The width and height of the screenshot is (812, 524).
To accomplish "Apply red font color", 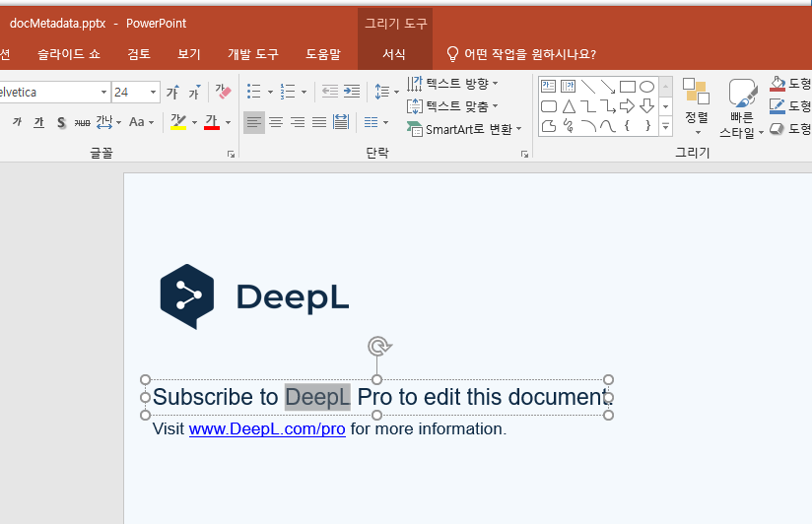I will [211, 123].
